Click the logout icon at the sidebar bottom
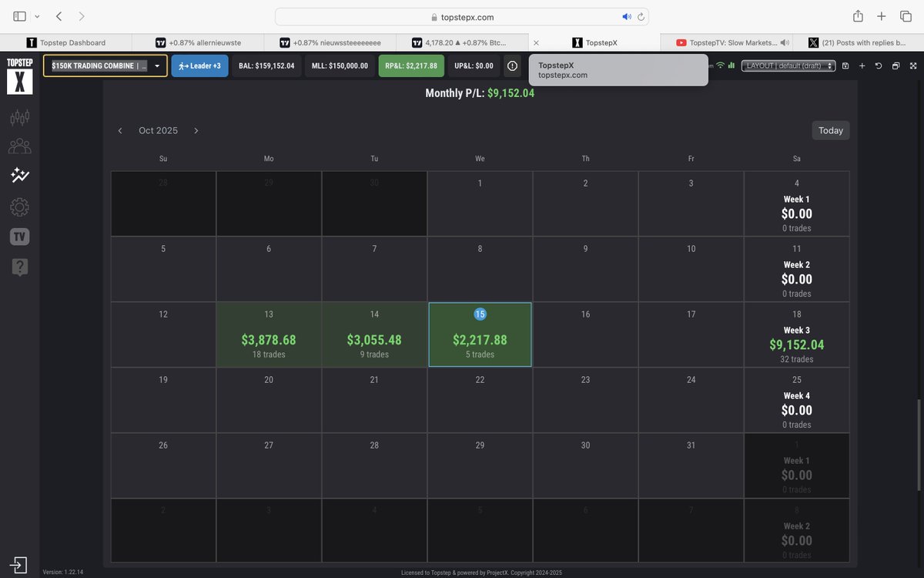This screenshot has width=924, height=578. pyautogui.click(x=20, y=565)
